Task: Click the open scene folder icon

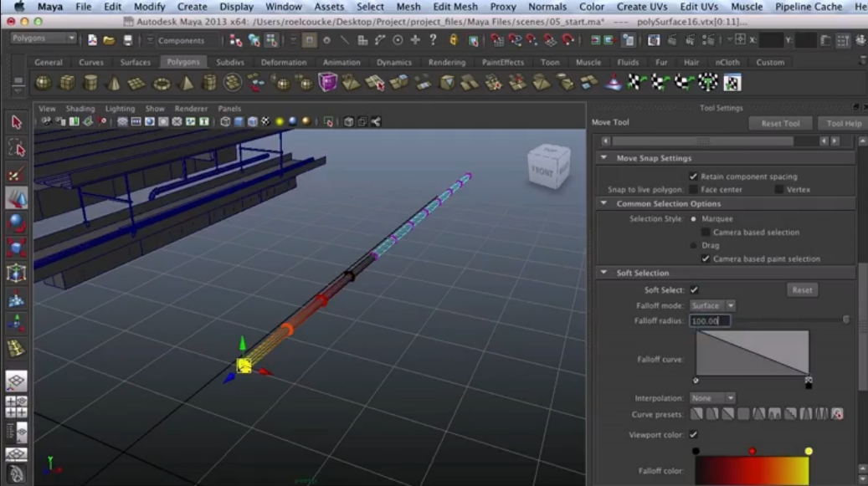Action: pyautogui.click(x=109, y=40)
